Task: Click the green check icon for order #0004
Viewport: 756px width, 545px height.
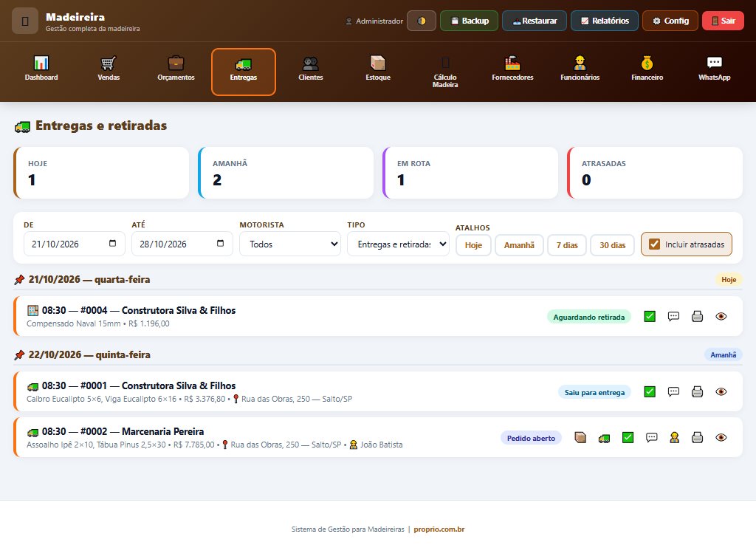Action: (x=650, y=316)
